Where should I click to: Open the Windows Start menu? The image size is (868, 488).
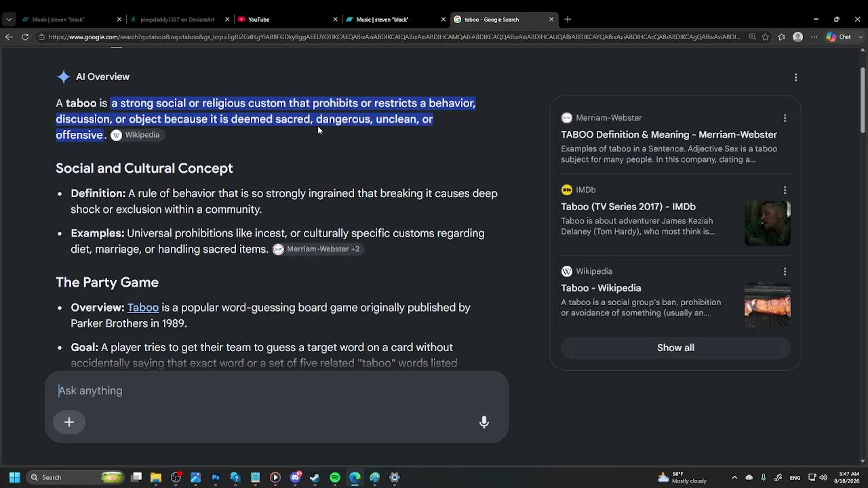(14, 478)
